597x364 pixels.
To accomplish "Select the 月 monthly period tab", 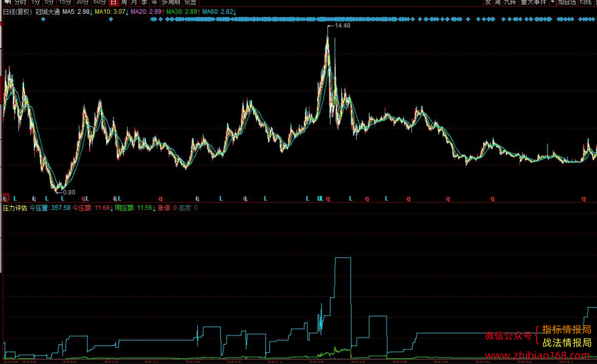I will tap(134, 2).
